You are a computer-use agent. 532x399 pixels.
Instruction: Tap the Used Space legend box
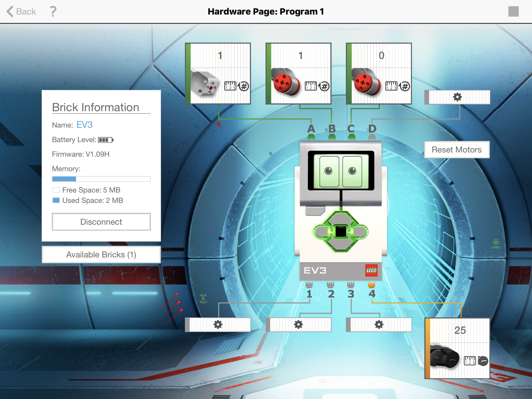click(56, 200)
